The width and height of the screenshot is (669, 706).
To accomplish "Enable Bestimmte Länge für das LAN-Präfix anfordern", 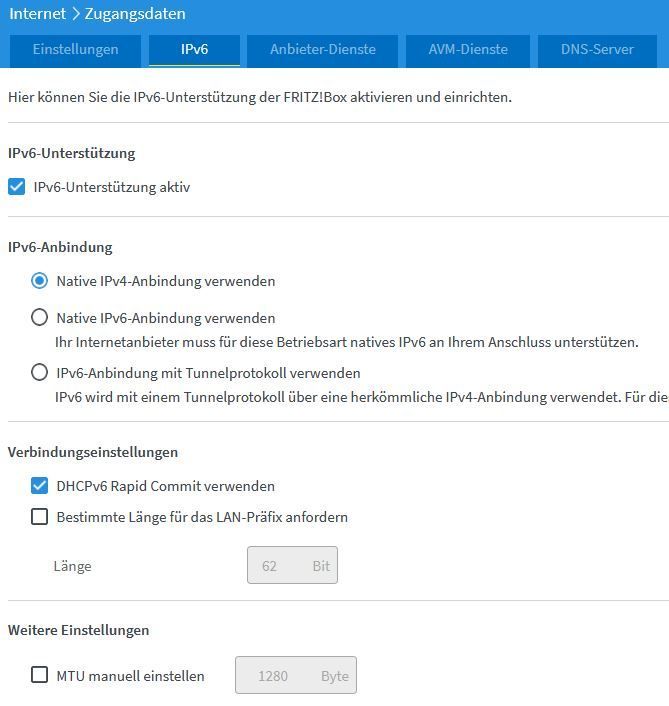I will pos(40,517).
